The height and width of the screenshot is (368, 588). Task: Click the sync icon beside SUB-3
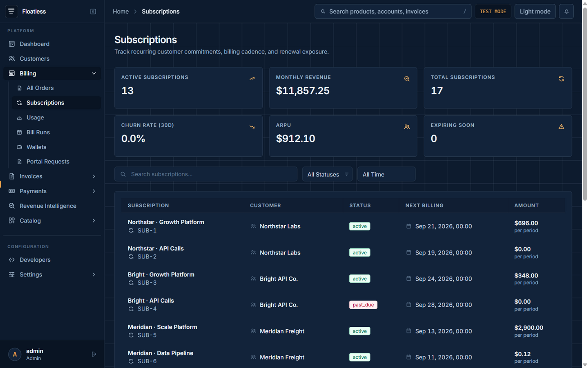[x=131, y=283]
